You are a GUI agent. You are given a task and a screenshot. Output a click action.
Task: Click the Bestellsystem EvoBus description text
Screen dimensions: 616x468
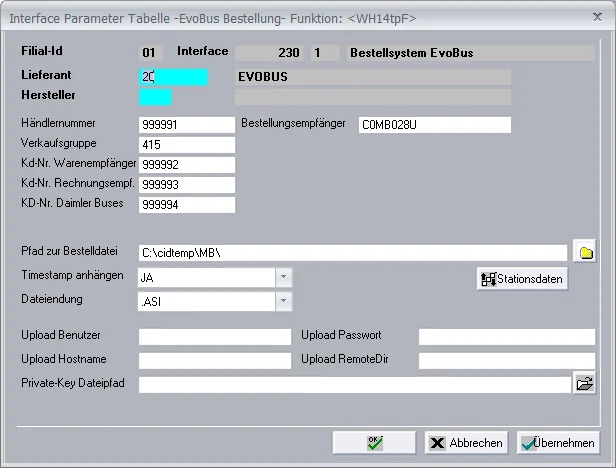tap(412, 53)
